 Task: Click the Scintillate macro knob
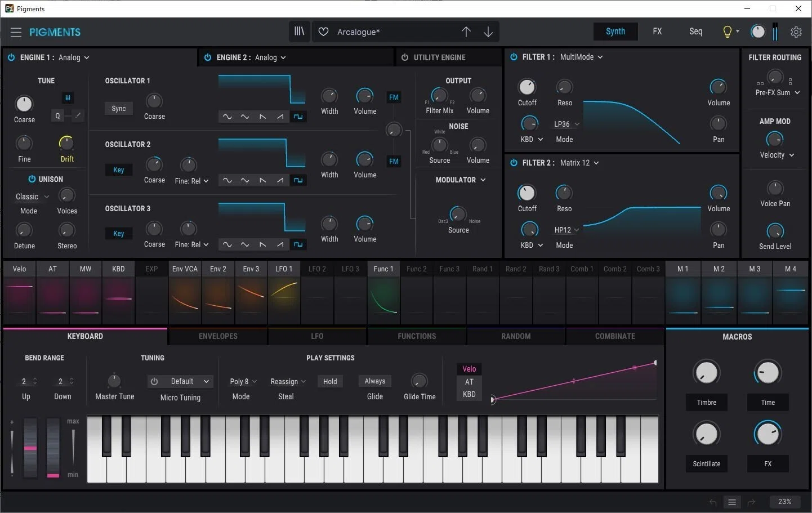(706, 434)
